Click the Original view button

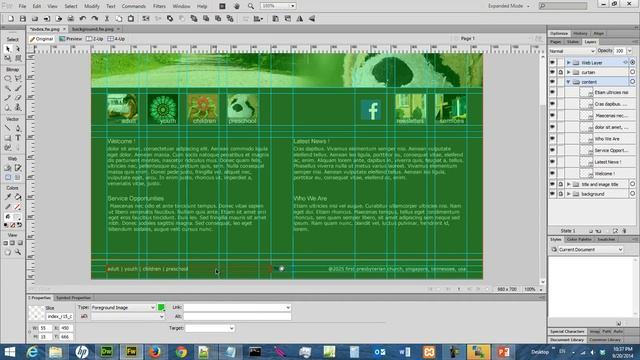click(x=42, y=39)
